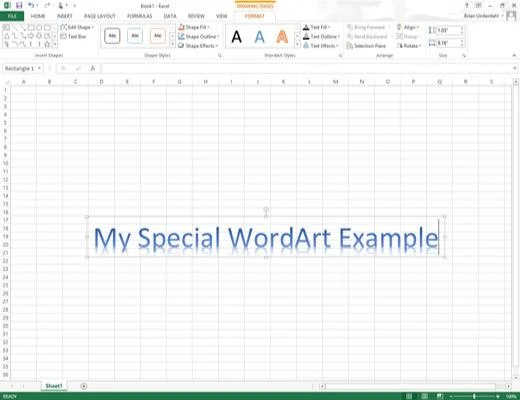Expand the Insert Shapes gallery
Screen dimensions: 520x400
tap(55, 44)
